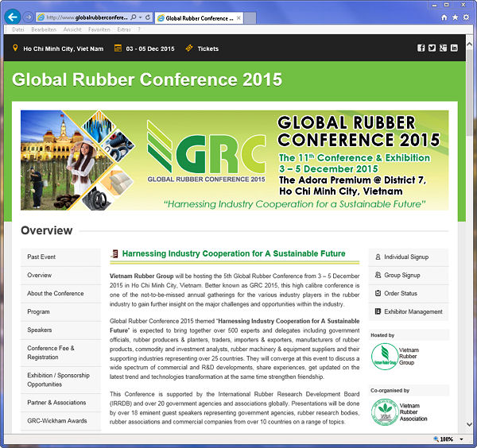
Task: Open the address bar dropdown arrow
Action: (x=140, y=17)
